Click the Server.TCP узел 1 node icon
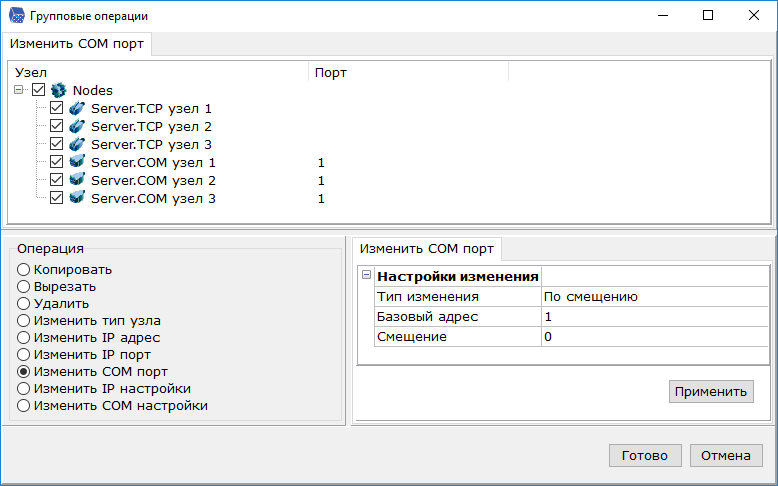 [77, 108]
